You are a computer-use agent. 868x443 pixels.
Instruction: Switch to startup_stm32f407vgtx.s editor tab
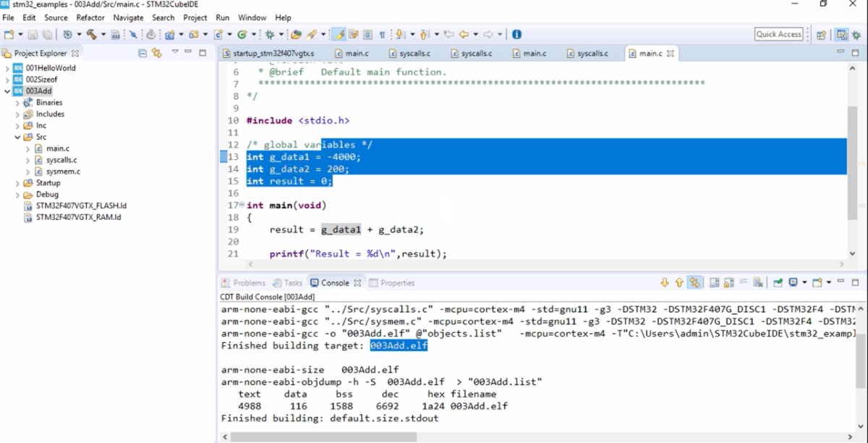269,54
